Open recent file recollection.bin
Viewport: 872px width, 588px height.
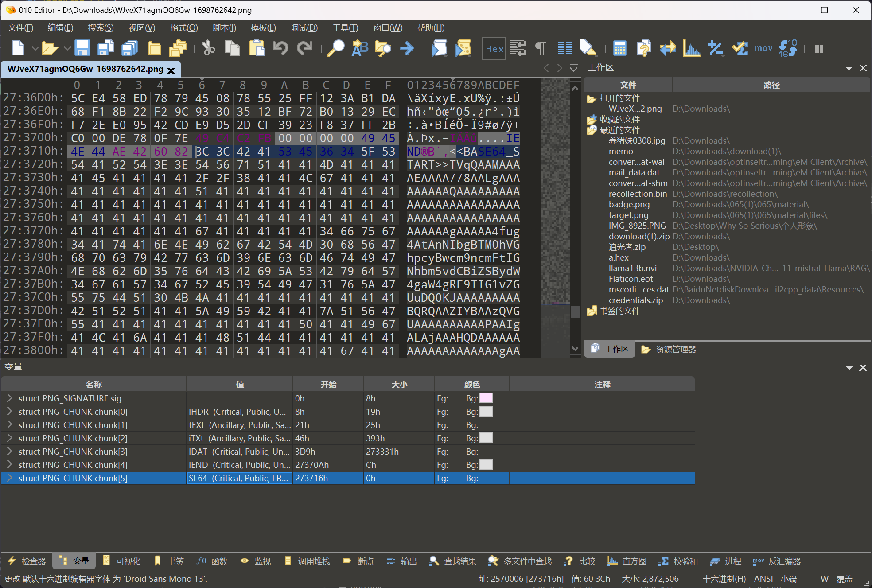pos(638,194)
